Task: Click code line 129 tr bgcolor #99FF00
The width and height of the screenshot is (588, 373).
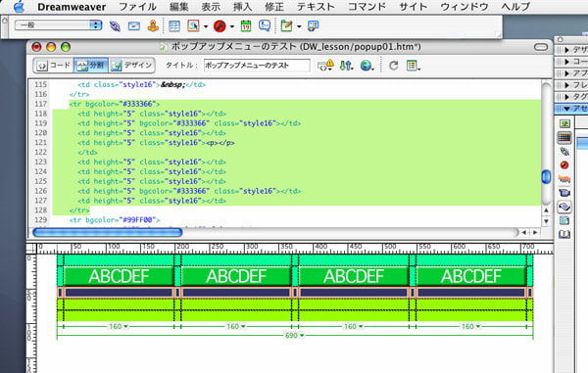Action: [115, 220]
